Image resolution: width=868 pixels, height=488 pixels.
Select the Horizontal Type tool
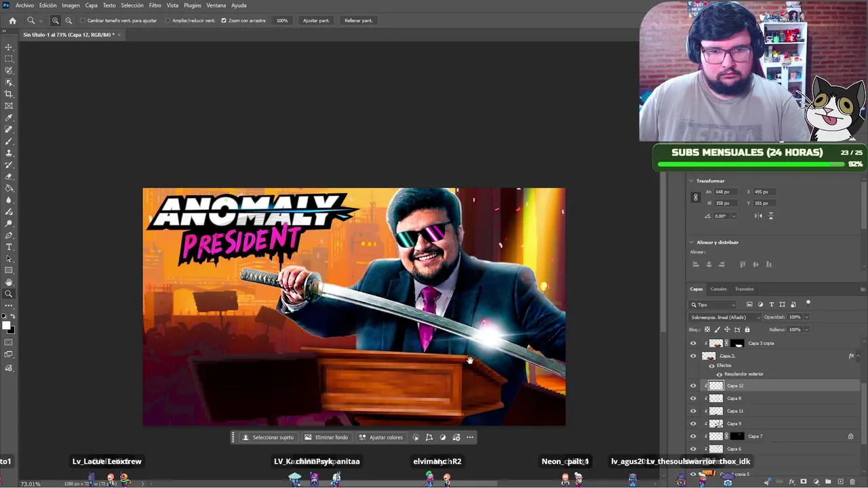[9, 247]
